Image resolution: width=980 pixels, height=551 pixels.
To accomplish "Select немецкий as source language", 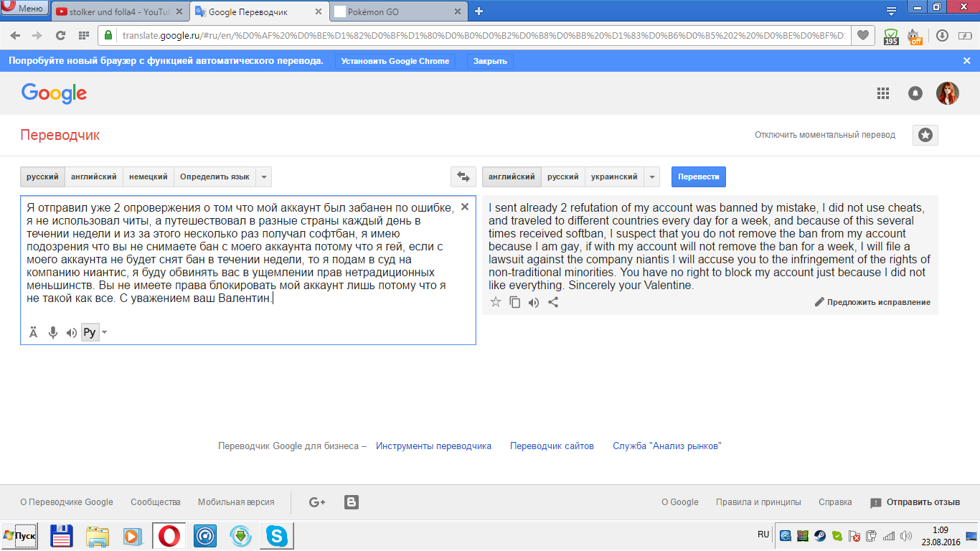I will tap(149, 176).
